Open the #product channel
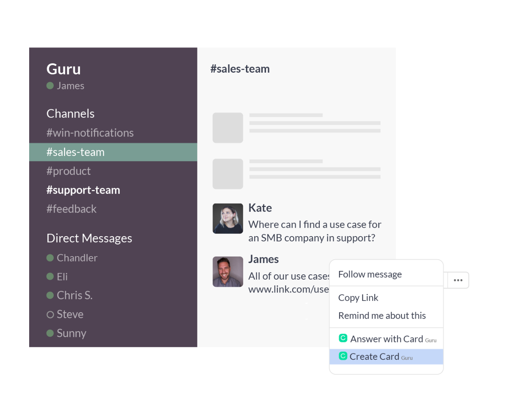Viewport: 522px width, 420px height. [69, 171]
